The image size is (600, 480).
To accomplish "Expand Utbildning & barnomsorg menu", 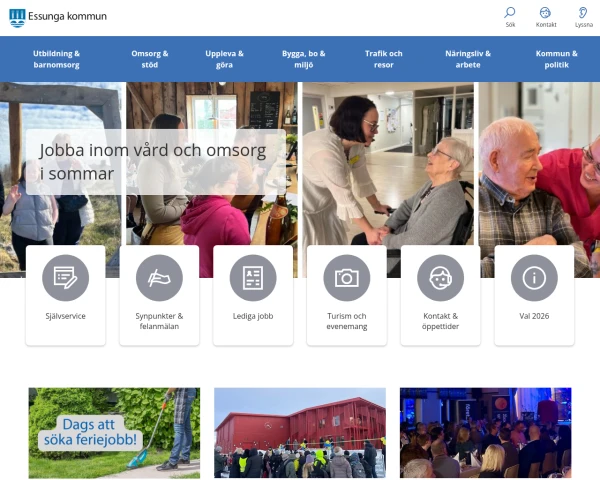I will (56, 59).
